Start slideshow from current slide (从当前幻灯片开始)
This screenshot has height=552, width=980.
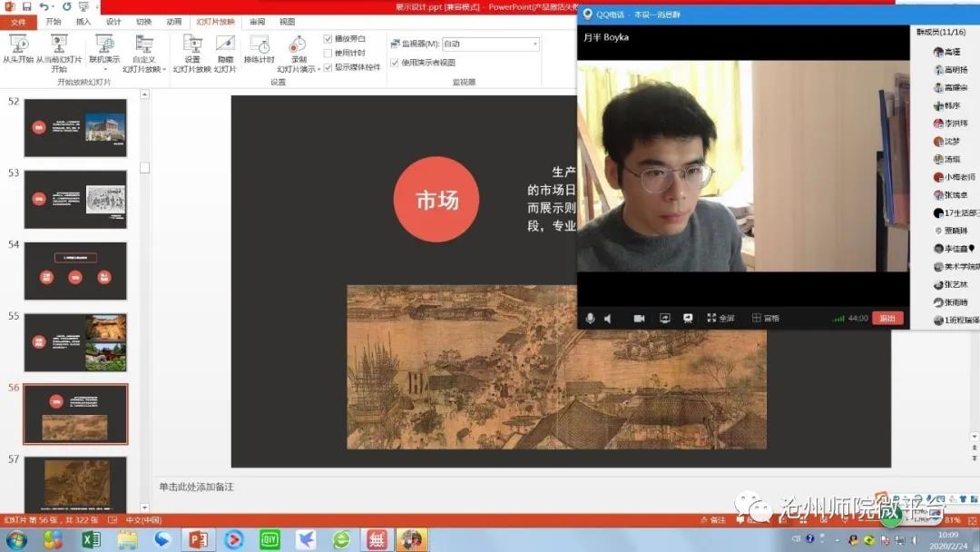pyautogui.click(x=58, y=49)
